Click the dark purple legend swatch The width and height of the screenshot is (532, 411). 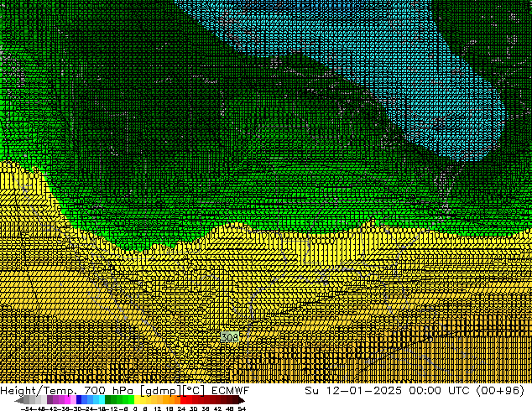pyautogui.click(x=50, y=400)
